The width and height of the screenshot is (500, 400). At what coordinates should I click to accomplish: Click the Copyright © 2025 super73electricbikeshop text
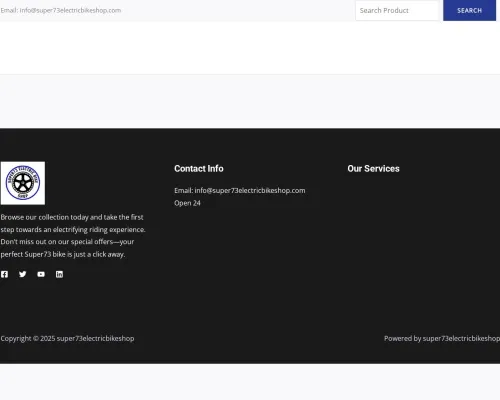67,338
